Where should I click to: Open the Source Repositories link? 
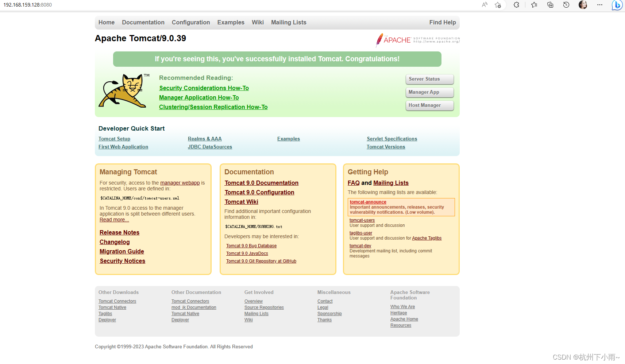point(264,307)
